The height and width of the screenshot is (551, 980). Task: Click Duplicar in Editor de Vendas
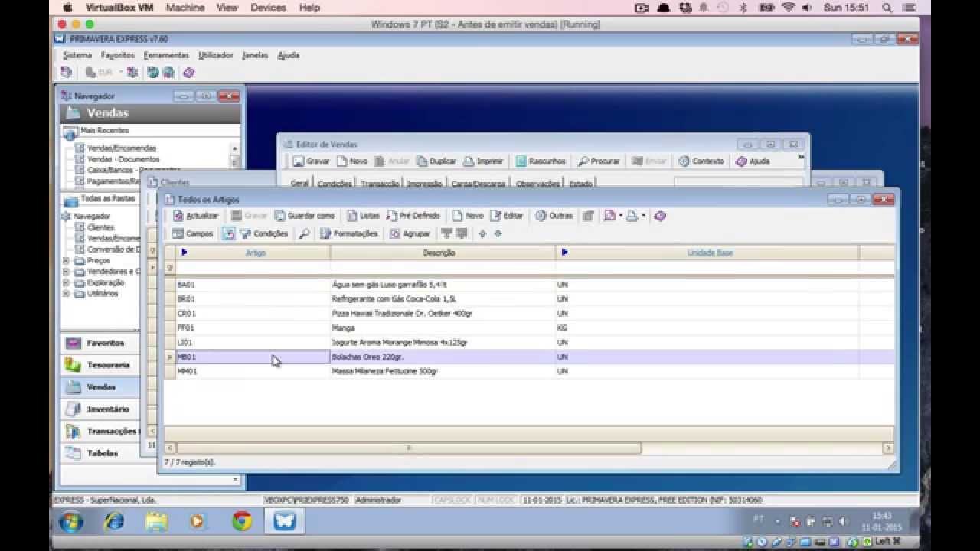436,161
